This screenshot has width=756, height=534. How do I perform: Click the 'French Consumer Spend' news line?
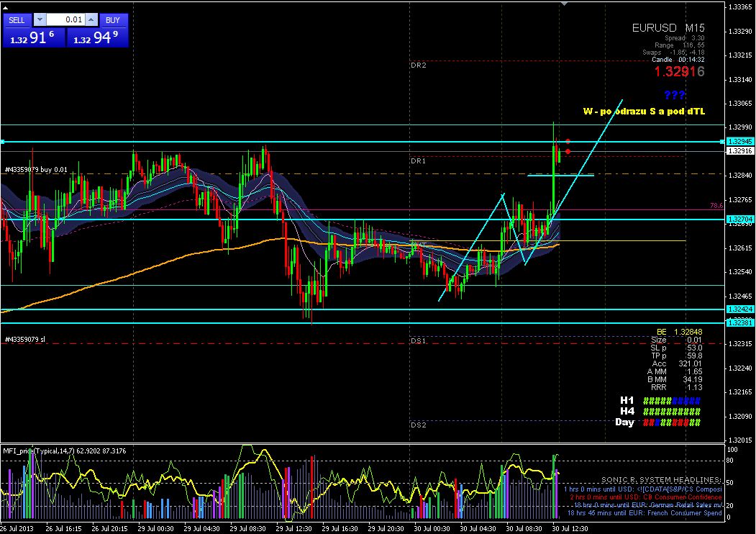(645, 513)
